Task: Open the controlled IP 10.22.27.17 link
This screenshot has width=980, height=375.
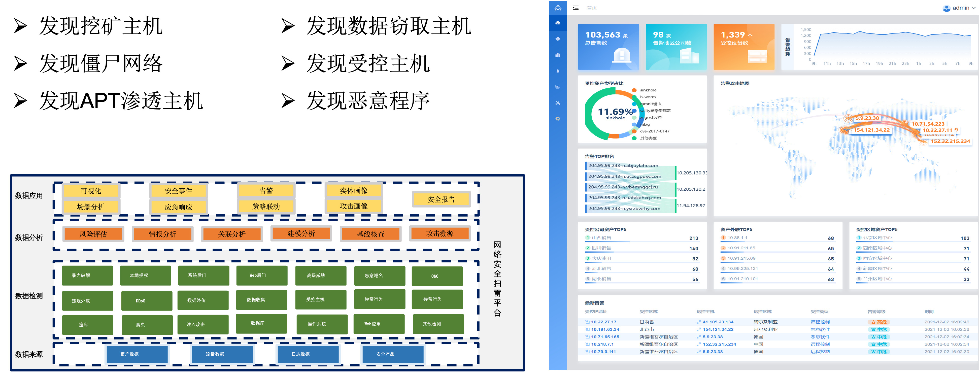Action: coord(603,322)
